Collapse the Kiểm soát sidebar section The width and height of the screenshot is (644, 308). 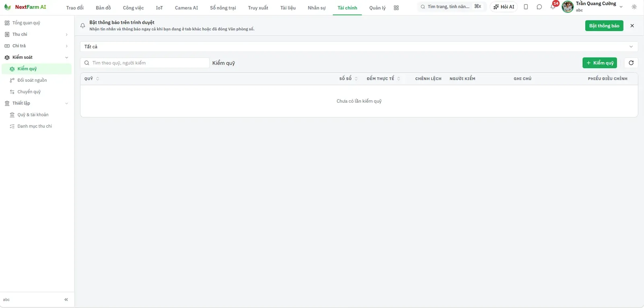pos(37,57)
